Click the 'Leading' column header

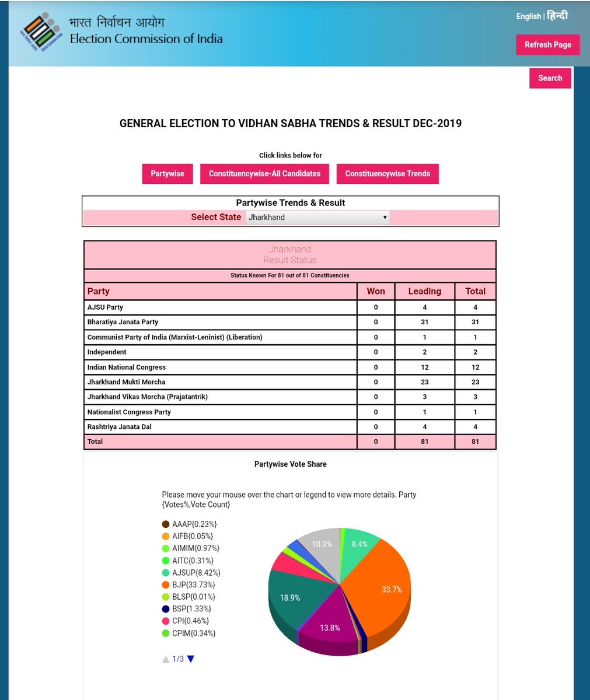tap(425, 291)
